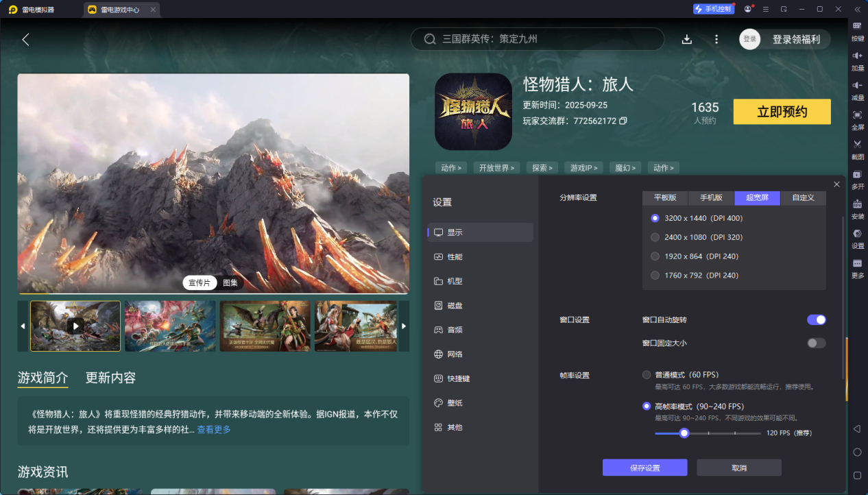Open the multi-instance (多开) manager icon
Viewport: 868px width, 495px height.
[857, 175]
